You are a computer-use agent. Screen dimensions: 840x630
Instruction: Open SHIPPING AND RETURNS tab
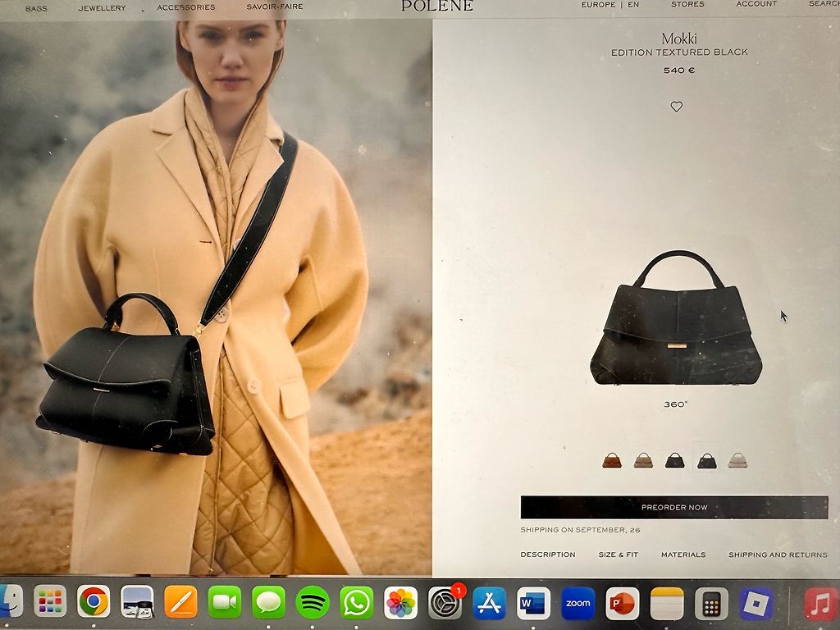click(x=778, y=555)
